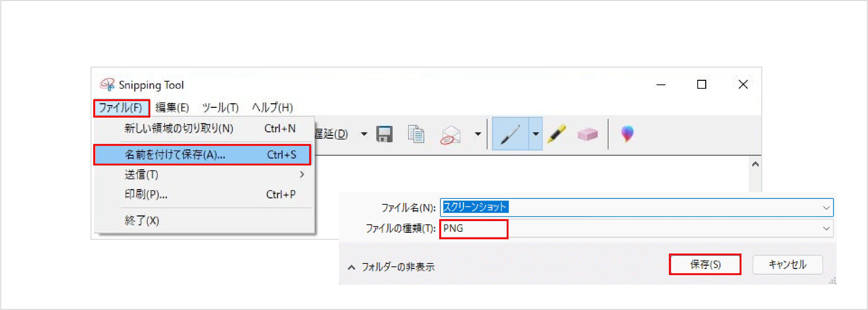Choose 終了(X) menu item

point(204,221)
